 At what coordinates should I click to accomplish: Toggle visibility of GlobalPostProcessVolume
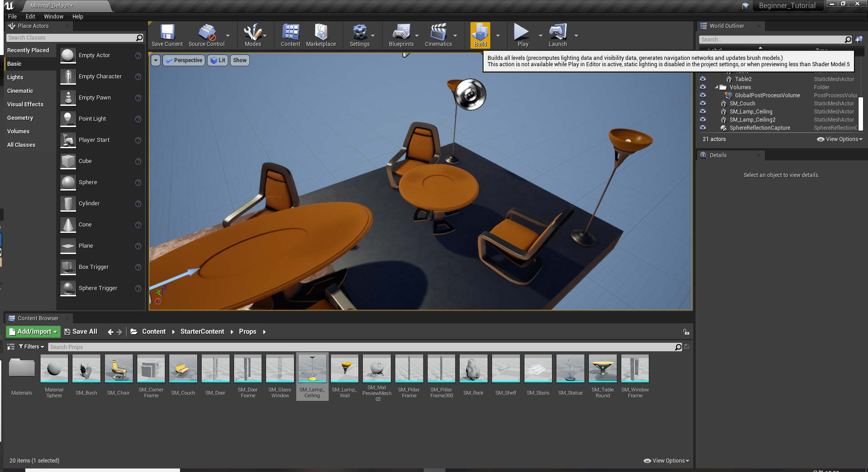pyautogui.click(x=703, y=95)
